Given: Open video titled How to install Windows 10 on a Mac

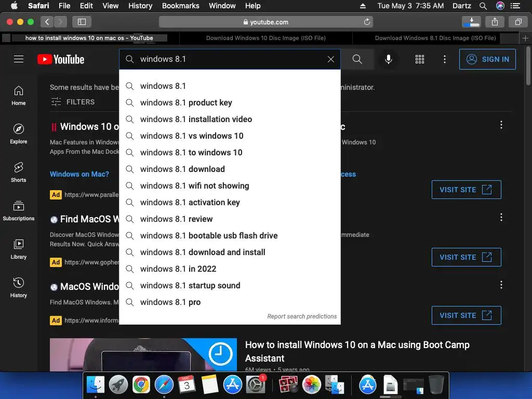Looking at the screenshot, I should [x=357, y=352].
